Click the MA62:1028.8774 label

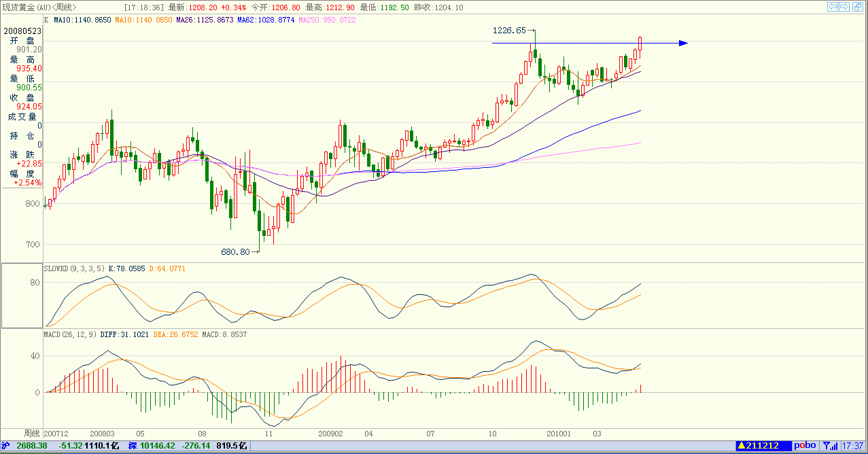click(x=266, y=20)
